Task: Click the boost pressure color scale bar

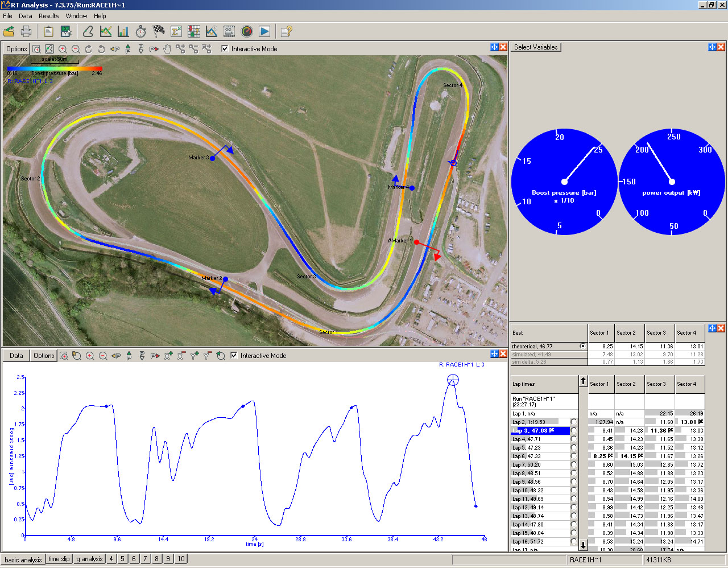Action: [55, 68]
